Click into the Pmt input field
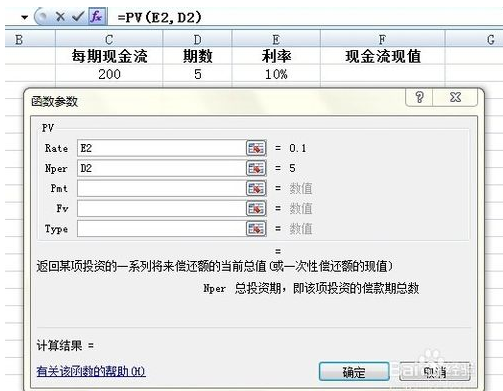Screen dimensions: 503x391 162,189
